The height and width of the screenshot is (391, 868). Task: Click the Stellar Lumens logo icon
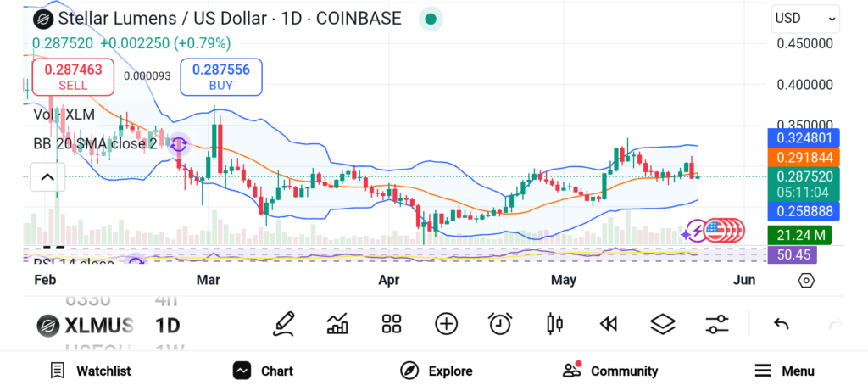click(42, 19)
